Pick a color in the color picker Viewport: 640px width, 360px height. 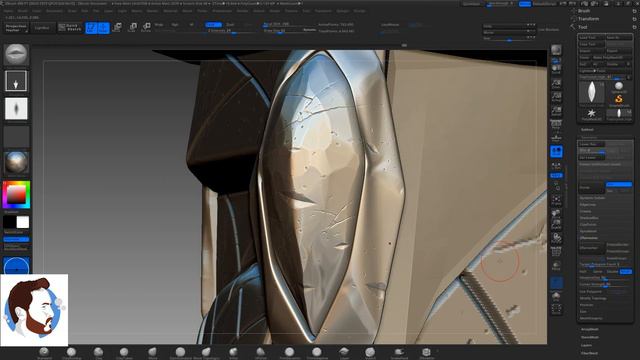pyautogui.click(x=16, y=195)
